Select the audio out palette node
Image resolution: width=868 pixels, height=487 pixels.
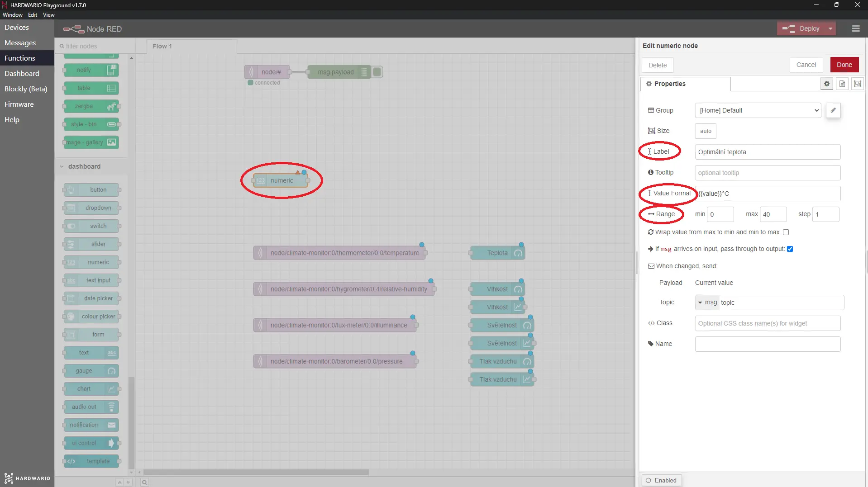tap(92, 407)
